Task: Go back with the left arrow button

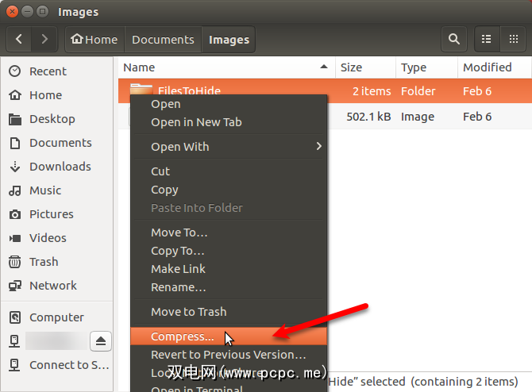Action: click(x=20, y=39)
